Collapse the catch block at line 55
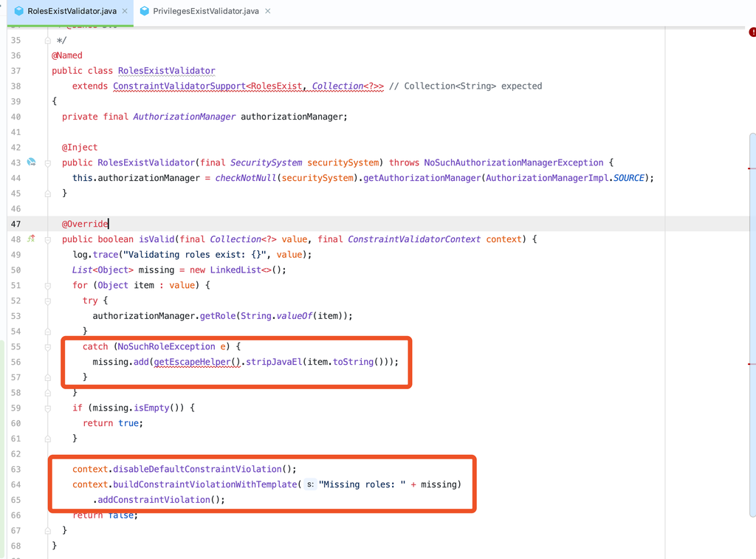 click(47, 346)
